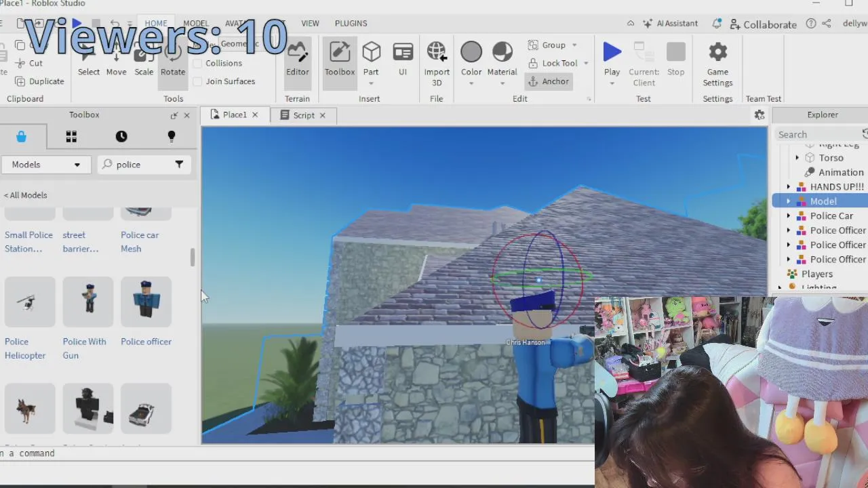Viewport: 868px width, 488px height.
Task: Open Toolbox Creations lightbulb tab
Action: pos(172,136)
